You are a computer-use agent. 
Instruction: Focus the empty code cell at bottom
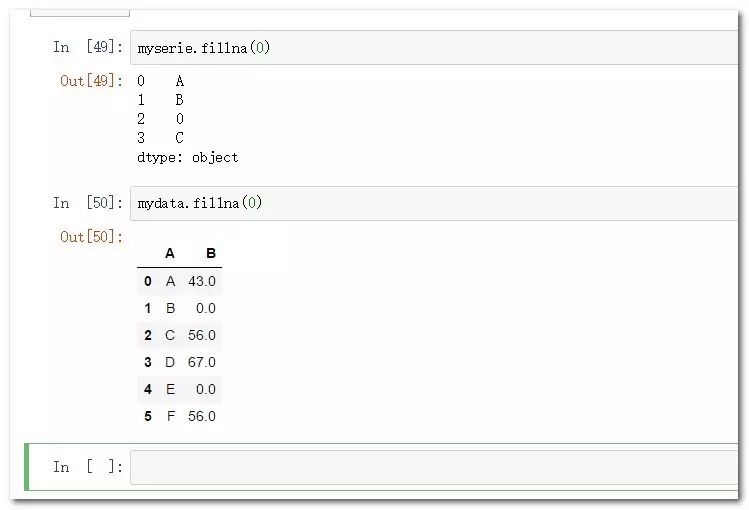pyautogui.click(x=434, y=468)
